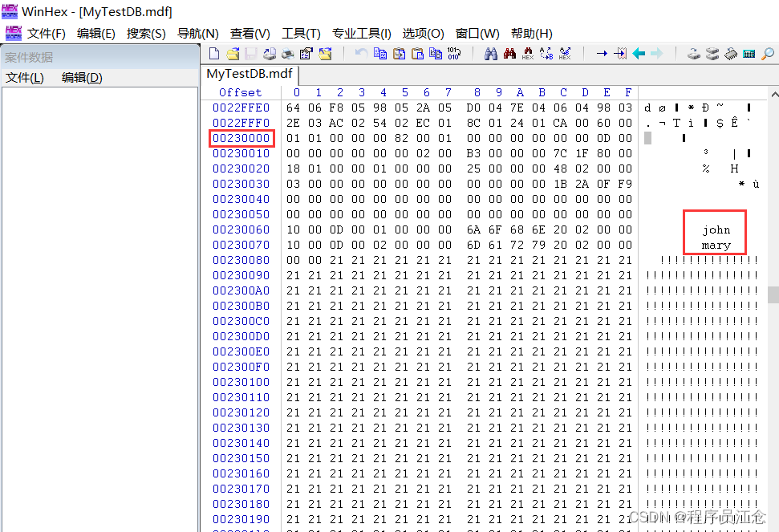Click offset 00230060 row label
Image resolution: width=779 pixels, height=532 pixels.
(x=241, y=229)
